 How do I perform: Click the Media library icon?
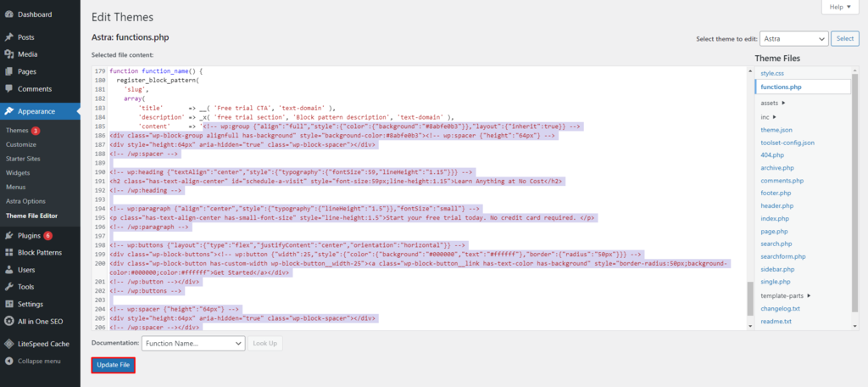coord(8,54)
